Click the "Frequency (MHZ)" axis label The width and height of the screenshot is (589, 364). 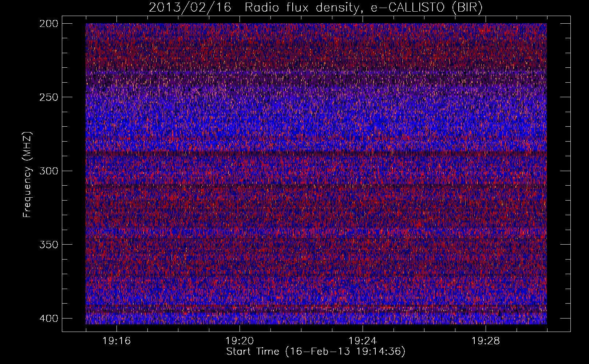(27, 175)
